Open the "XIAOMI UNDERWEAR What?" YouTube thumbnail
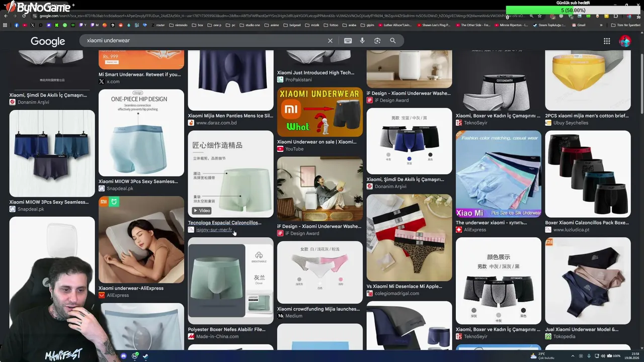 pyautogui.click(x=320, y=112)
